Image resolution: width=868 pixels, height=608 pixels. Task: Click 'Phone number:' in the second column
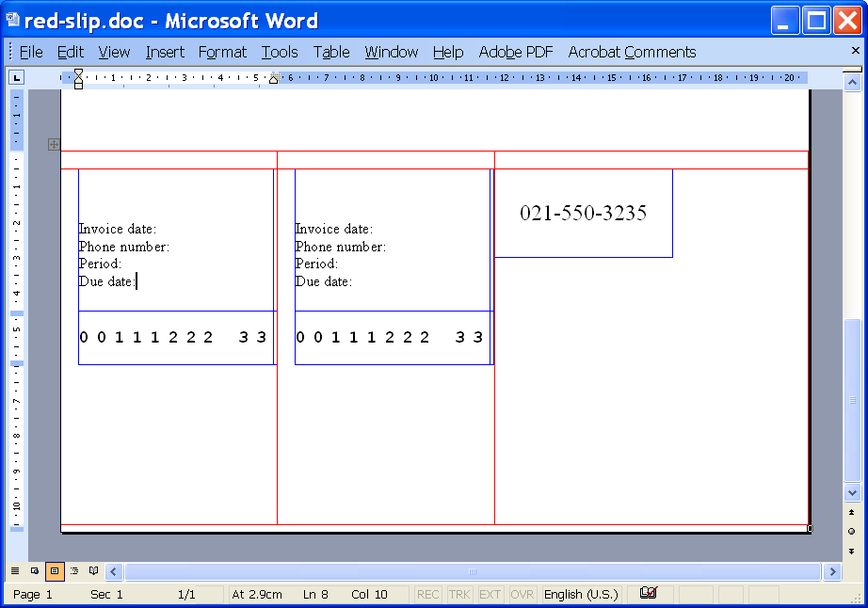341,247
